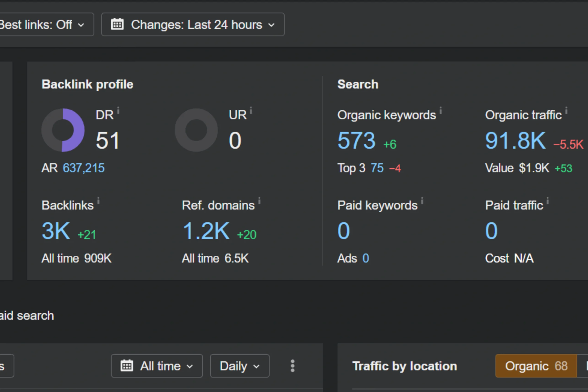Click the UR info icon

(251, 110)
